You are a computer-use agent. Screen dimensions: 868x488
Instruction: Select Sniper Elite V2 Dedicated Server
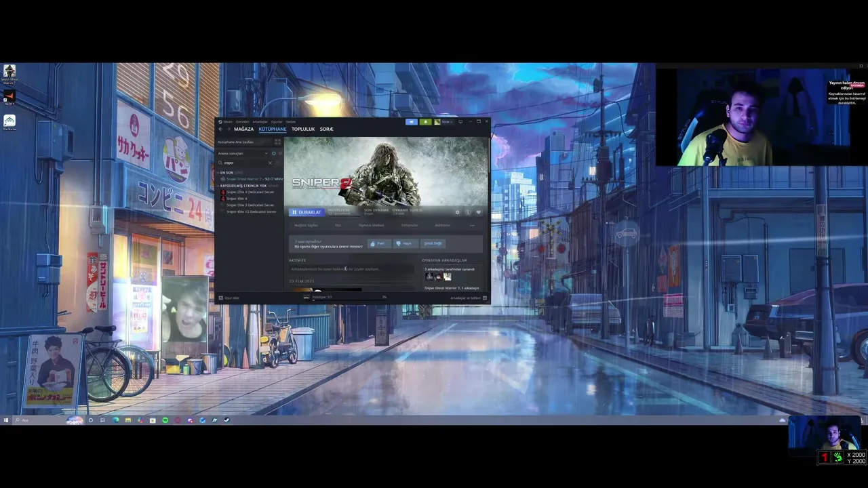click(x=249, y=211)
